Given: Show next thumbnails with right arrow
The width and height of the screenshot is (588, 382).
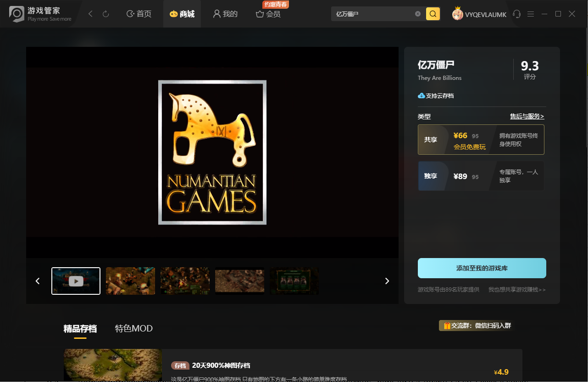Looking at the screenshot, I should (x=387, y=281).
